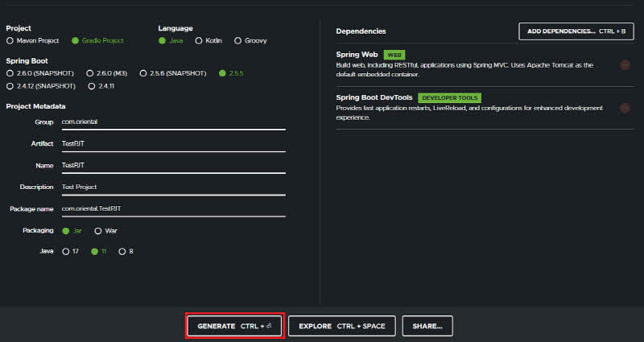Viewport: 644px width, 342px height.
Task: Click the WEB tag on Spring Web
Action: pyautogui.click(x=394, y=55)
